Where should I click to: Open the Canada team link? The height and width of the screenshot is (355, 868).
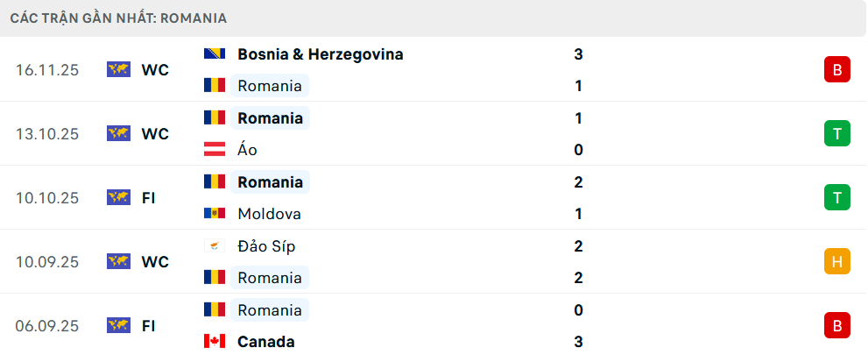tap(265, 342)
